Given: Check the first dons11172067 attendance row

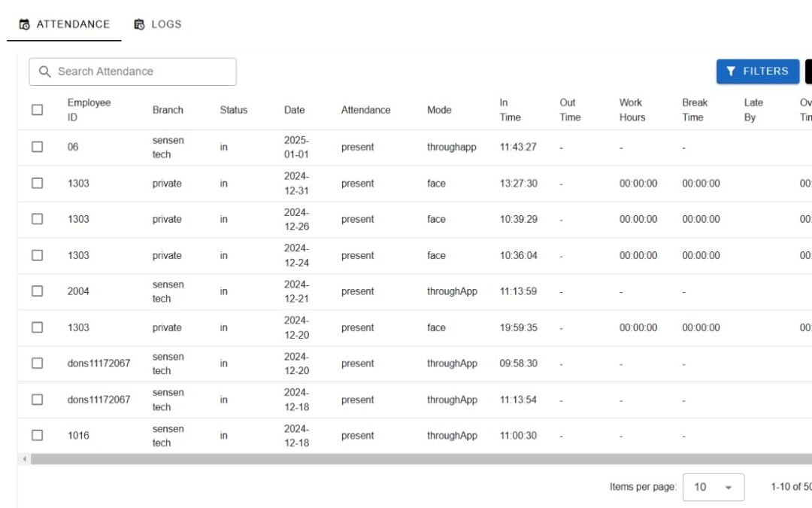Looking at the screenshot, I should [x=37, y=364].
